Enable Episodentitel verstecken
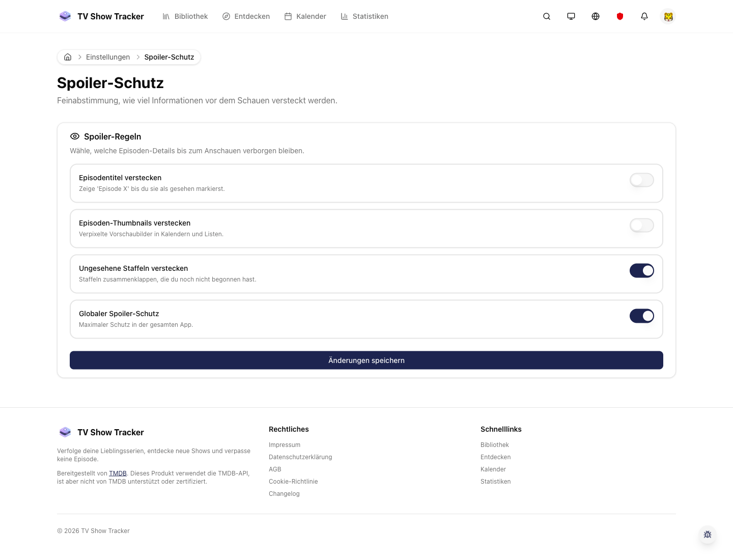This screenshot has width=733, height=560. pyautogui.click(x=642, y=180)
